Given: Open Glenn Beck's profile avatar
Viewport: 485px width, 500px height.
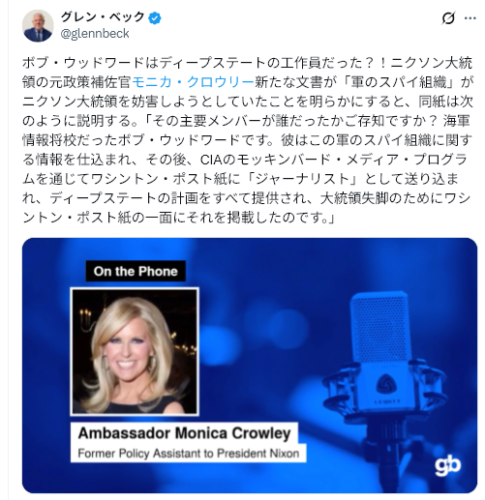Looking at the screenshot, I should 38,26.
